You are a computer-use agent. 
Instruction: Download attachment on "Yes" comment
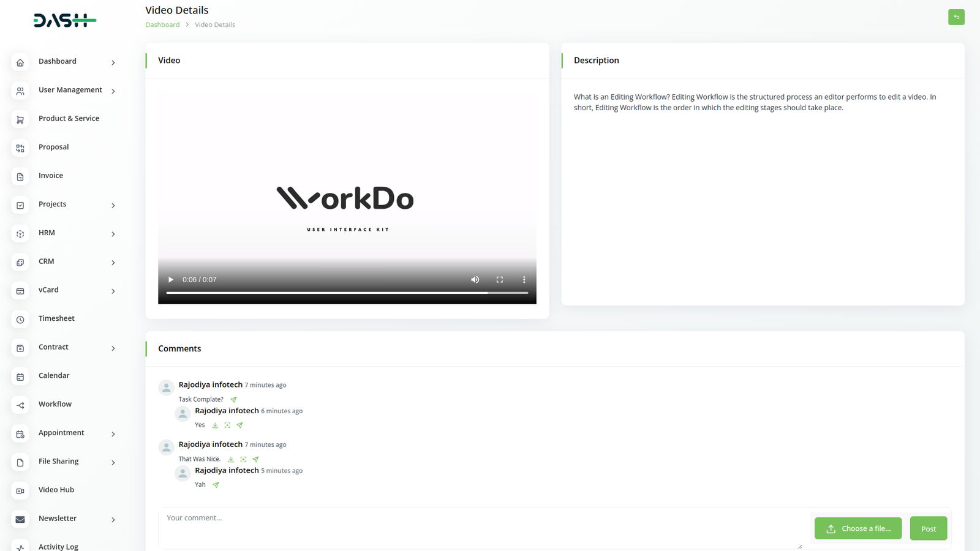215,425
